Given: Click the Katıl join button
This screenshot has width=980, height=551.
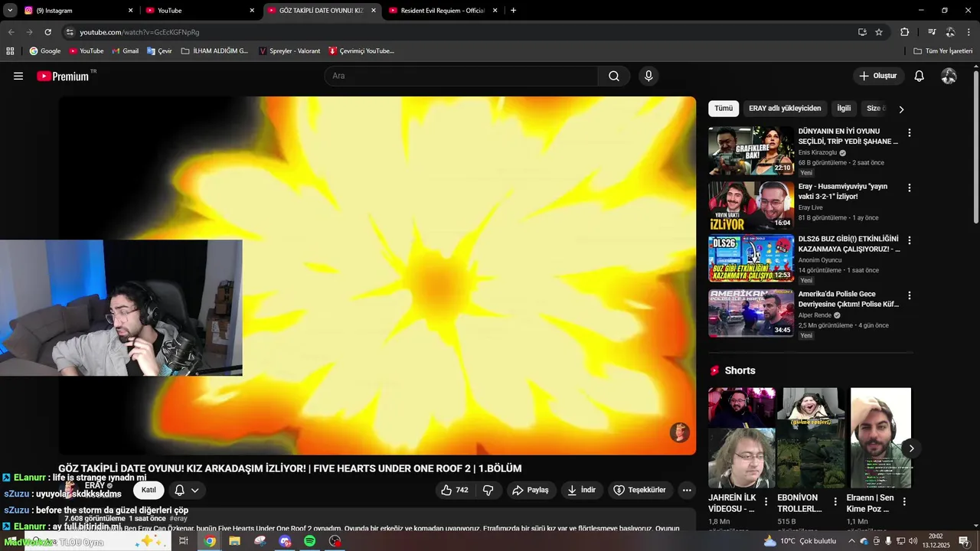Looking at the screenshot, I should coord(149,490).
